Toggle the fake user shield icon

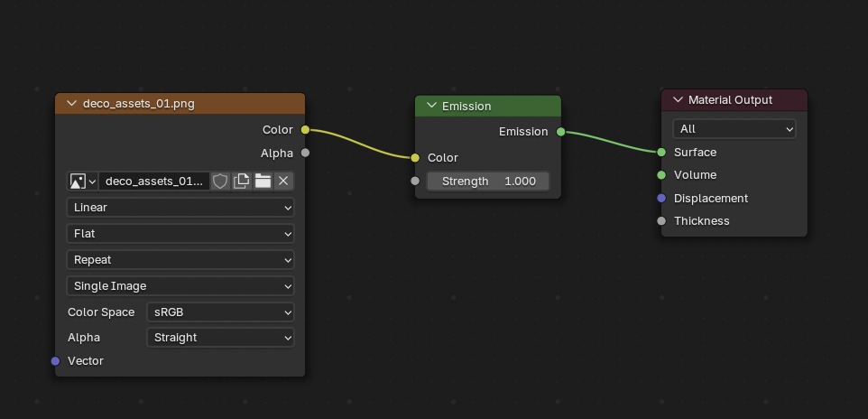(x=220, y=182)
